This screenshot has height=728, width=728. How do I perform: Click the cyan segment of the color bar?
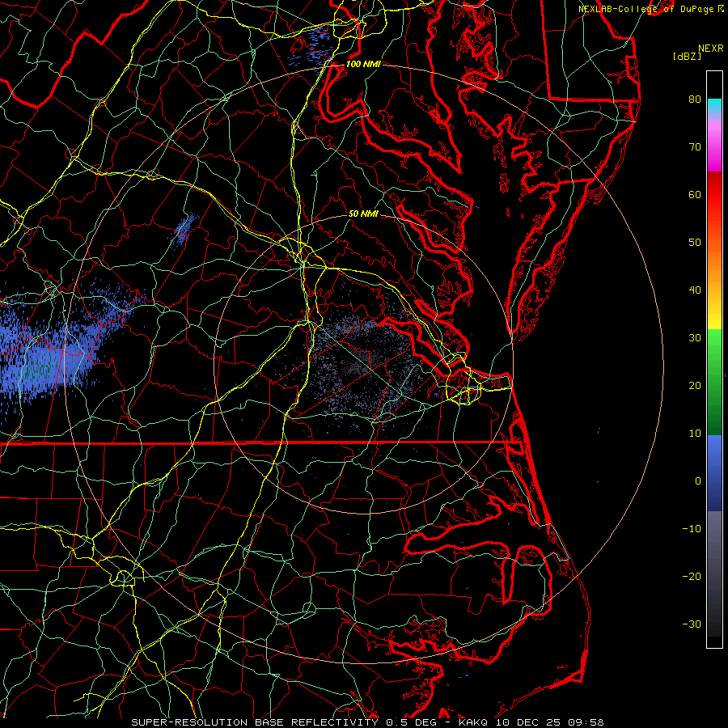tap(714, 106)
